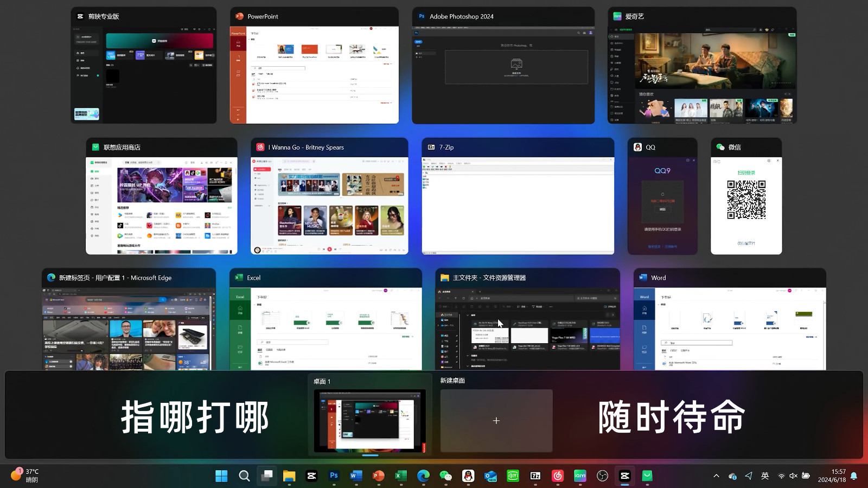Open the 37°C 晴朗 weather widget
This screenshot has width=868, height=488.
coord(25,476)
